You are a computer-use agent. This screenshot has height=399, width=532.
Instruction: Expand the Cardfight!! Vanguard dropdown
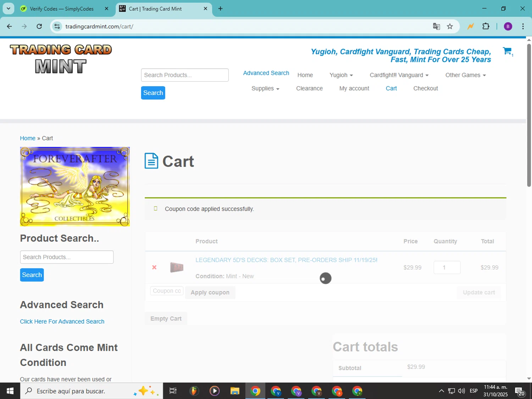tap(399, 75)
